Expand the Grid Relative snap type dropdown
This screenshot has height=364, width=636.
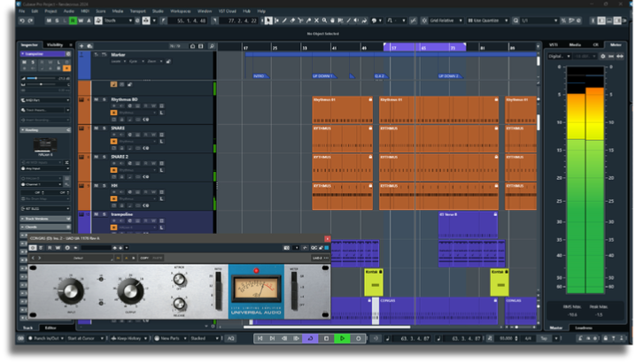(448, 19)
